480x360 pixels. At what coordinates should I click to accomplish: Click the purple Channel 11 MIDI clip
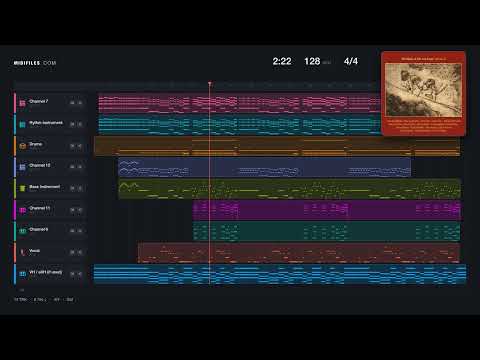[x=327, y=210]
